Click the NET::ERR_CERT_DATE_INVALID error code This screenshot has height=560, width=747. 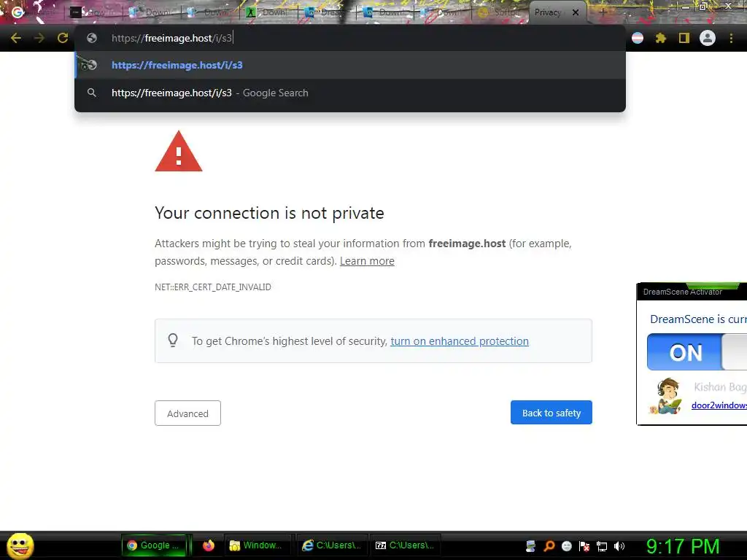(x=213, y=287)
